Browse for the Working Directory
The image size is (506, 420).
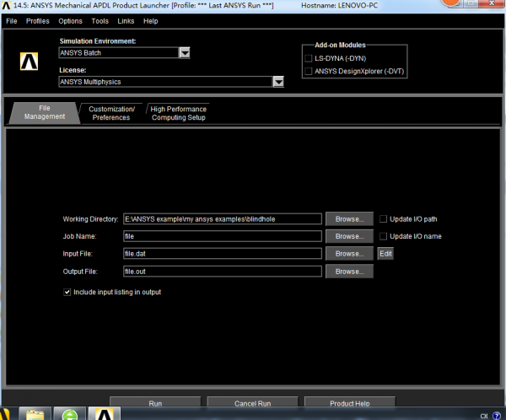349,219
